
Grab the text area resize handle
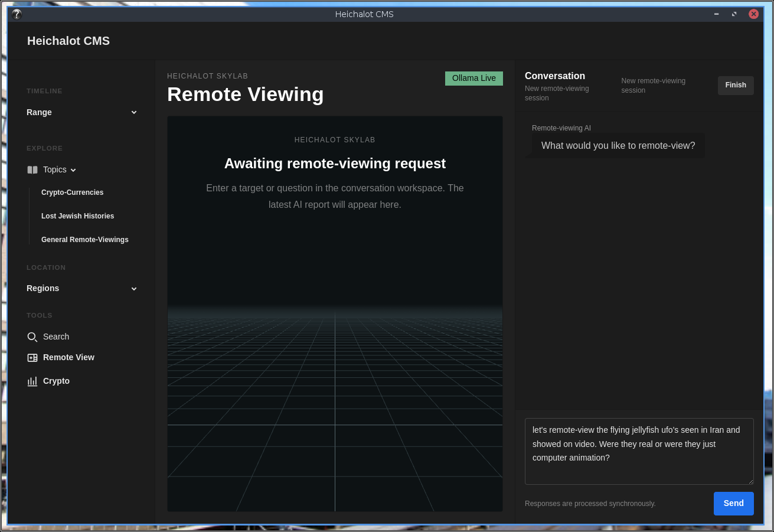[750, 481]
